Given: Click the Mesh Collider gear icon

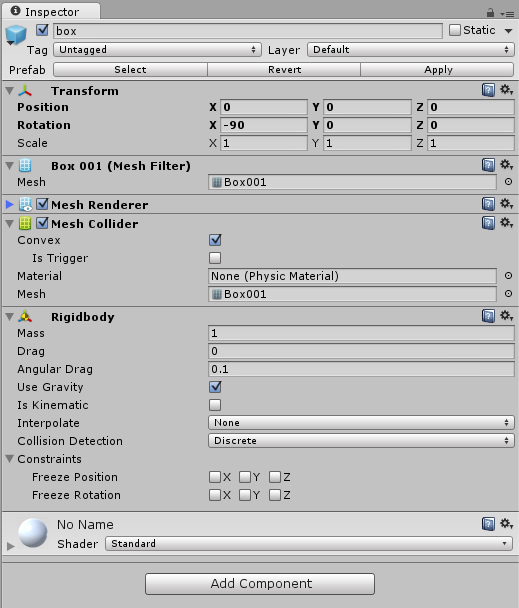Looking at the screenshot, I should [506, 223].
